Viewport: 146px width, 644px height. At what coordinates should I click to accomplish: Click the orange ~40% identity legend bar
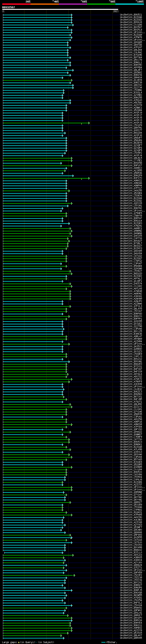(x=45, y=4)
